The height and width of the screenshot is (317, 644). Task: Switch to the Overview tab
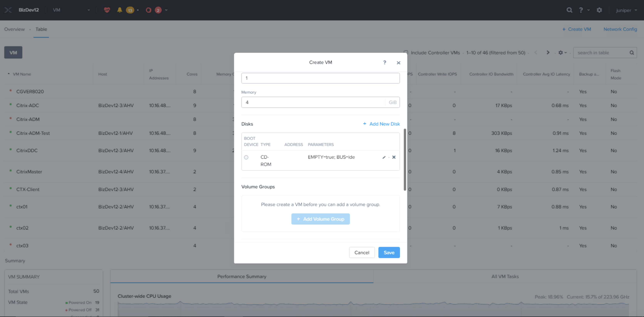(x=14, y=29)
